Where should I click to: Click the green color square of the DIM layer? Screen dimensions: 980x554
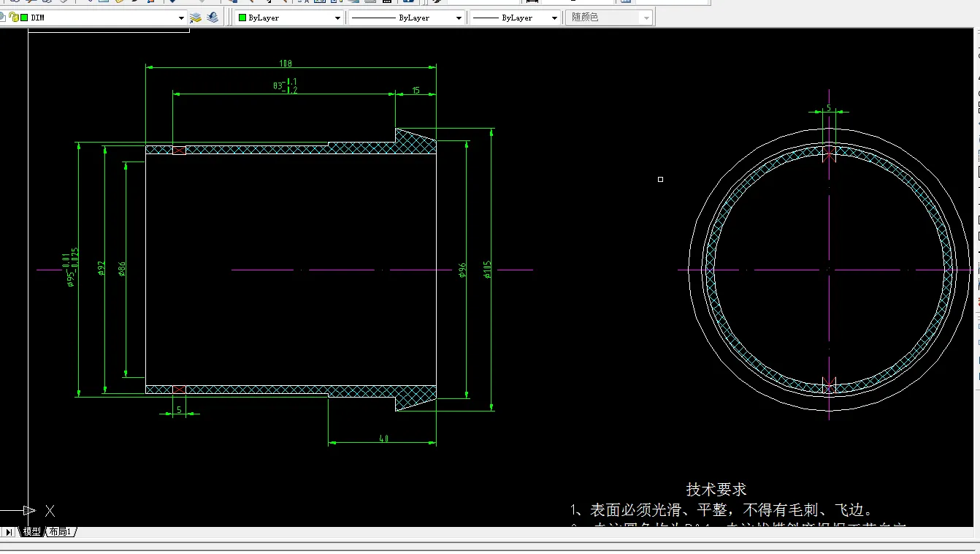point(24,18)
